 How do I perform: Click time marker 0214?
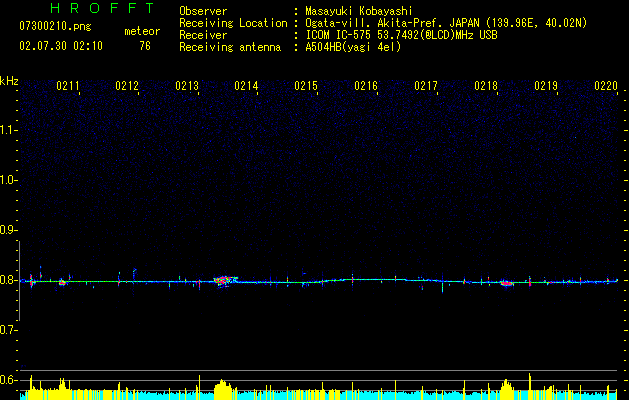[x=246, y=86]
